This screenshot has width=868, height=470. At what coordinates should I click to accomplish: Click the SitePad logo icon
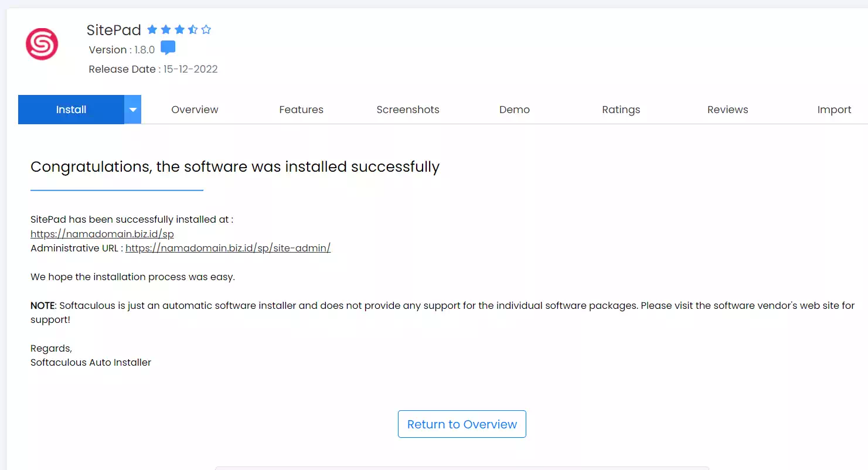tap(42, 44)
